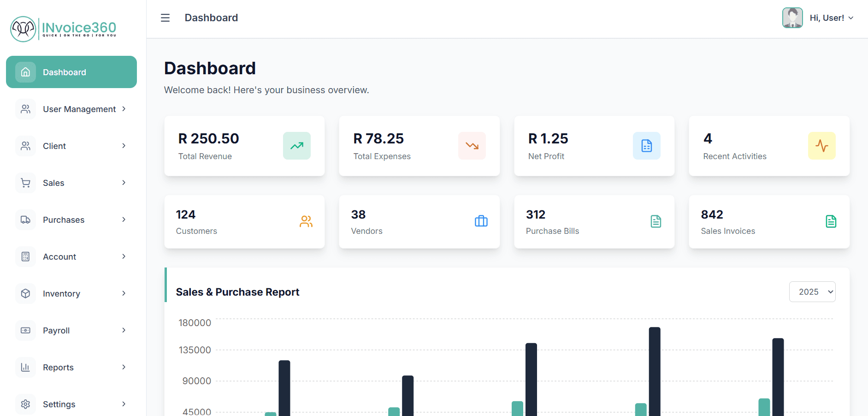Click the Vendors briefcase icon
The height and width of the screenshot is (416, 868).
coord(481,221)
